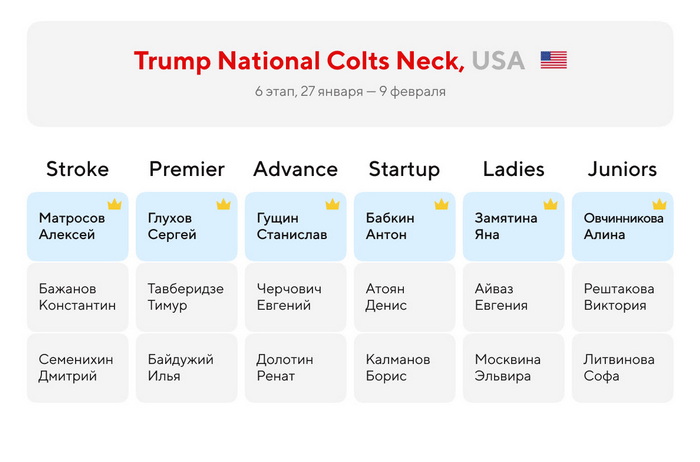Click the crown icon on Глухов Сергей card
The height and width of the screenshot is (462, 700).
point(224,204)
